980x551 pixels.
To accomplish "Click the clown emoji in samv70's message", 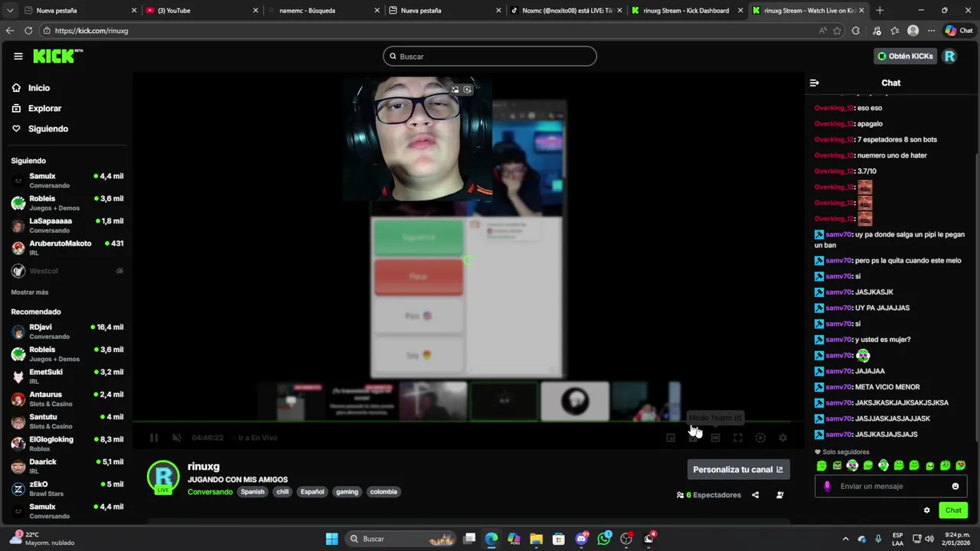I will (x=863, y=355).
